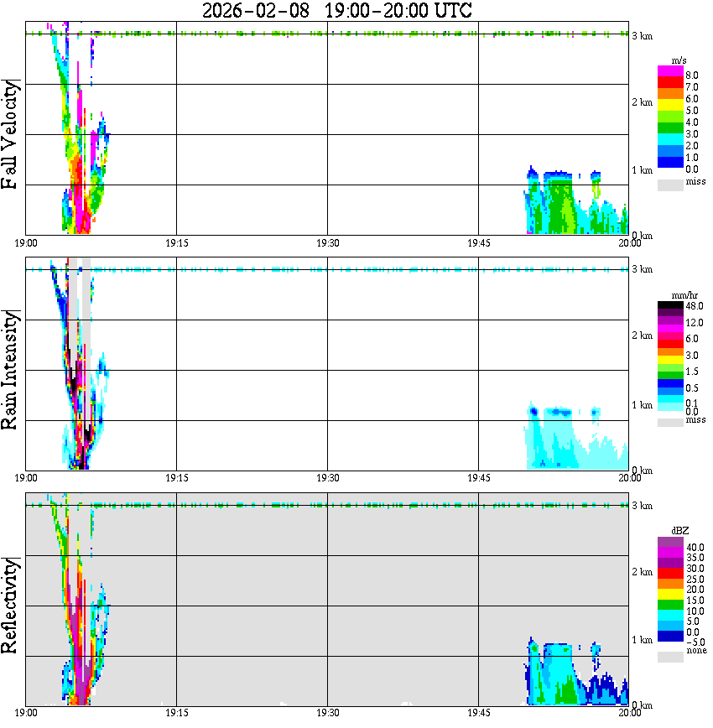Click the -5.0 dBZ dark blue legend swatch

click(670, 637)
